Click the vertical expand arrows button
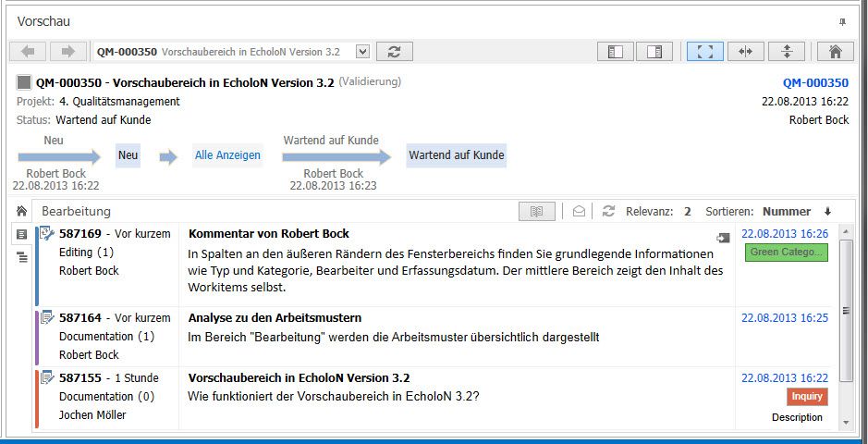 pos(786,52)
